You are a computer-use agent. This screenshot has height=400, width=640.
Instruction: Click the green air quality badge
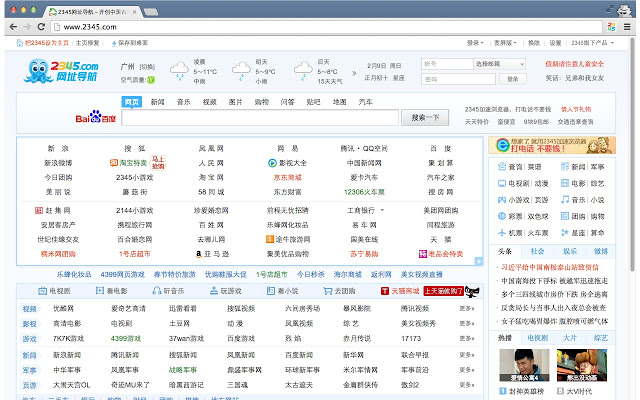point(151,80)
